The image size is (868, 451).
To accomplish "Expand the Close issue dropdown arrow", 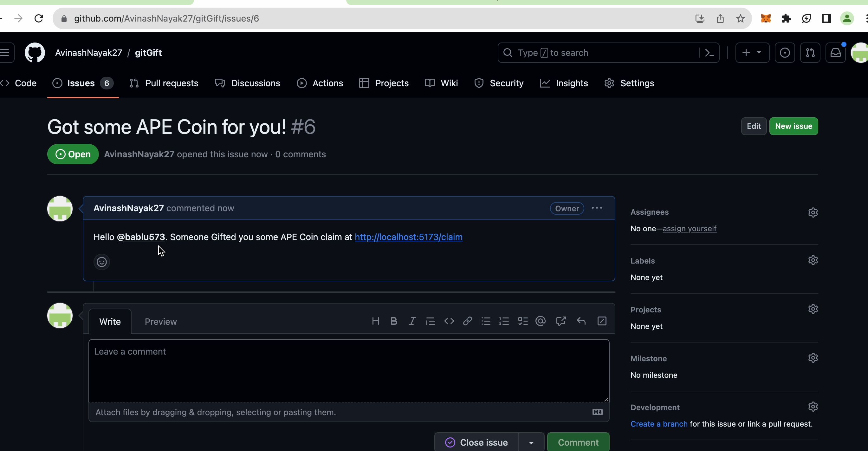I will pyautogui.click(x=531, y=442).
